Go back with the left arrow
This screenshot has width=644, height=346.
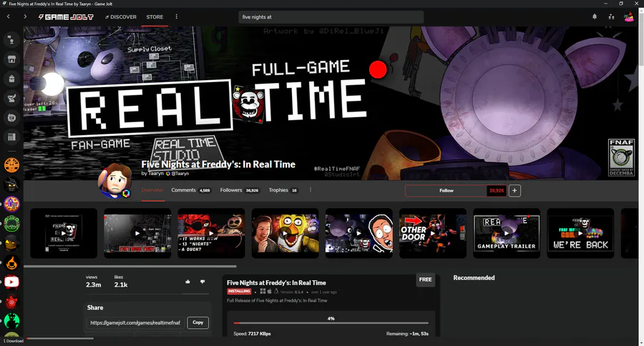8,17
